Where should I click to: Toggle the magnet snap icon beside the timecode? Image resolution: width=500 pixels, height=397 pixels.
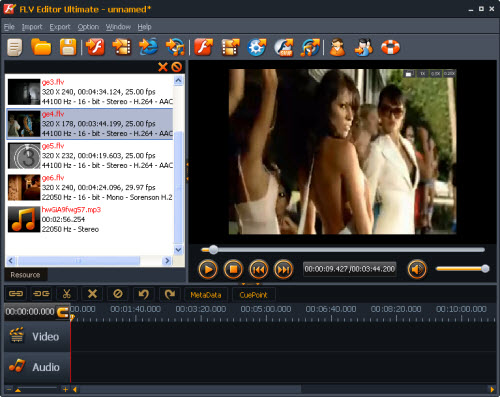pyautogui.click(x=63, y=312)
